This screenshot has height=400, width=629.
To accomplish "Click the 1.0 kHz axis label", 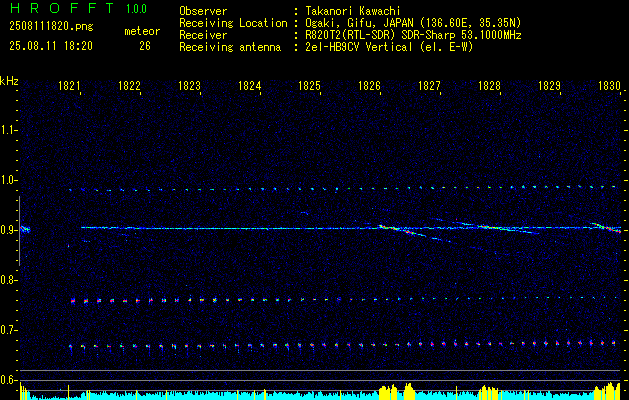I will 8,180.
